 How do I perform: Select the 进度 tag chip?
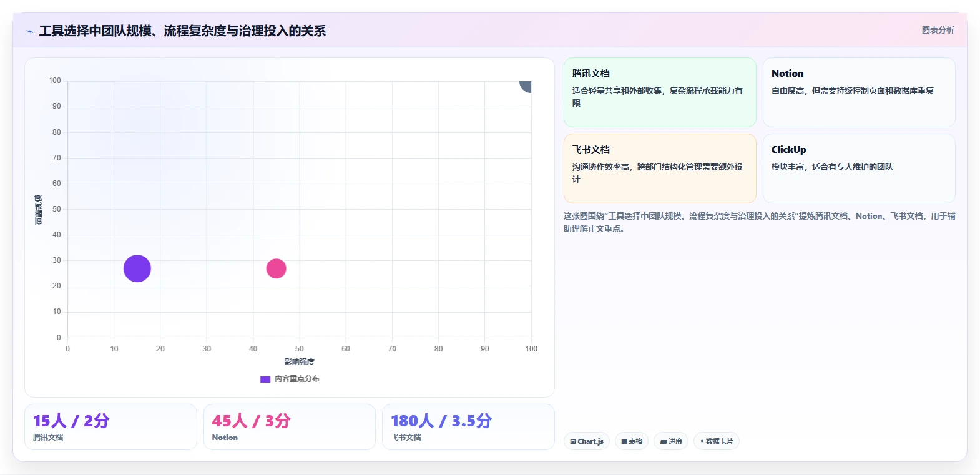[671, 441]
